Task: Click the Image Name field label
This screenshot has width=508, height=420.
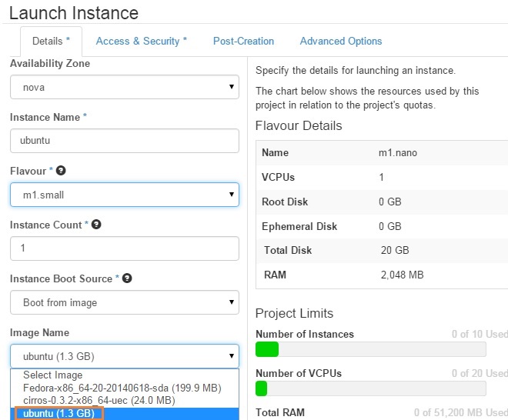Action: (x=39, y=332)
